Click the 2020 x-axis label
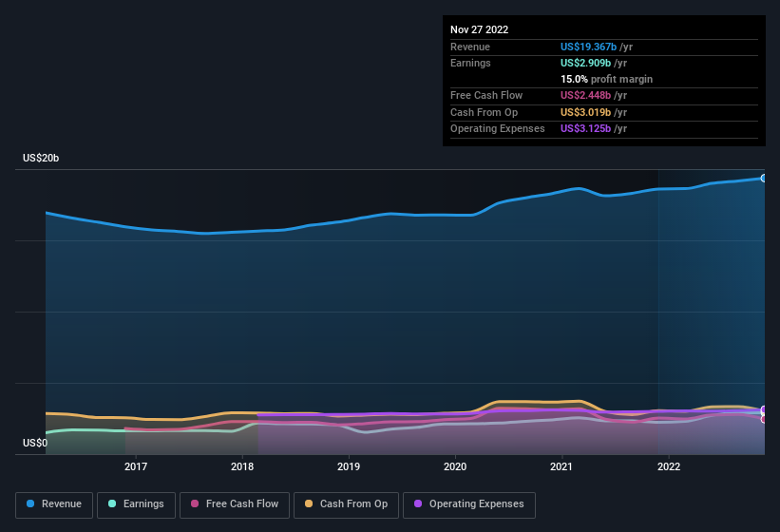Screen dimensions: 780x532 pos(455,466)
